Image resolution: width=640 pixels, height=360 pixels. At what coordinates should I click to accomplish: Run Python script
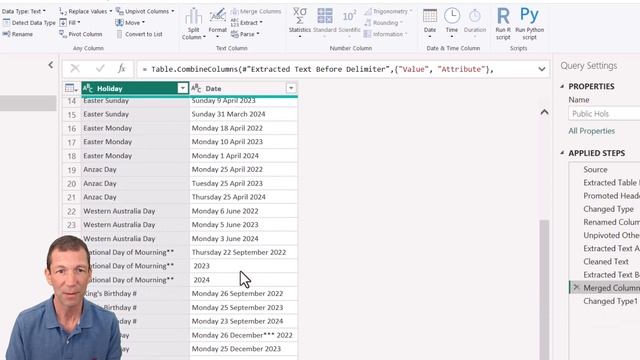click(529, 24)
